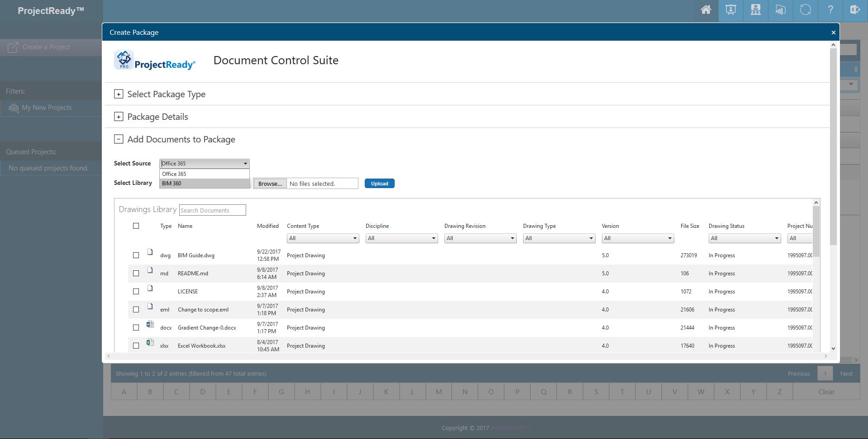
Task: Filter by letter A
Action: 124,392
